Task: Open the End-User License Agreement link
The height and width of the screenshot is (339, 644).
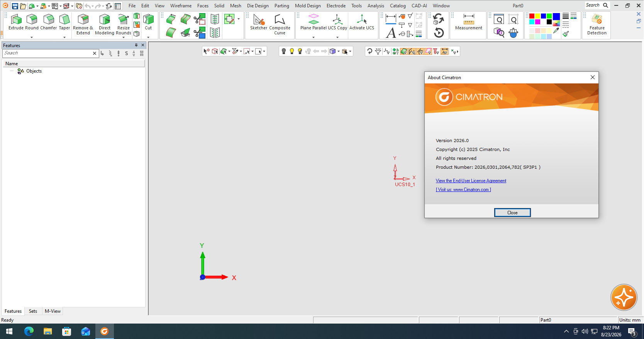Action: [x=471, y=181]
